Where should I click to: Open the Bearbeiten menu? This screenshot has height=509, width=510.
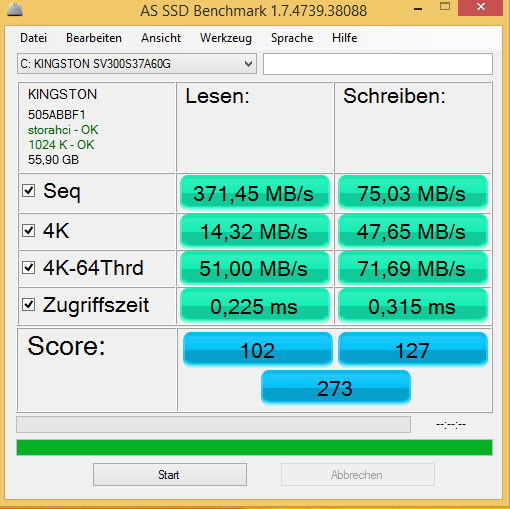[94, 38]
